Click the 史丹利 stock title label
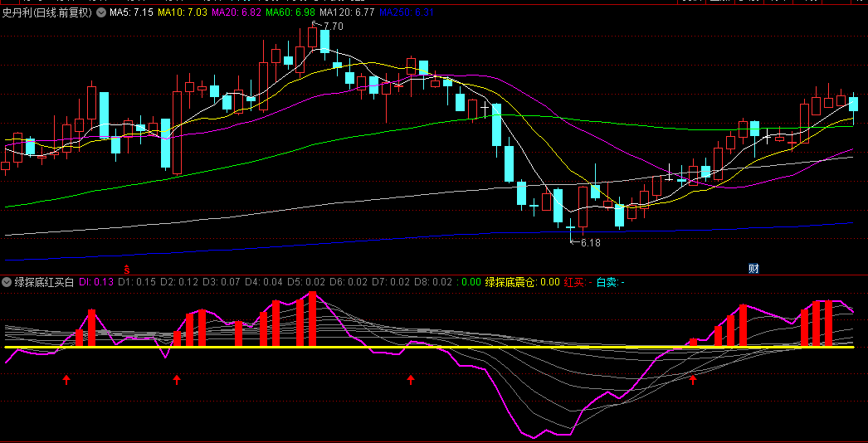This screenshot has height=443, width=868. tap(46, 12)
